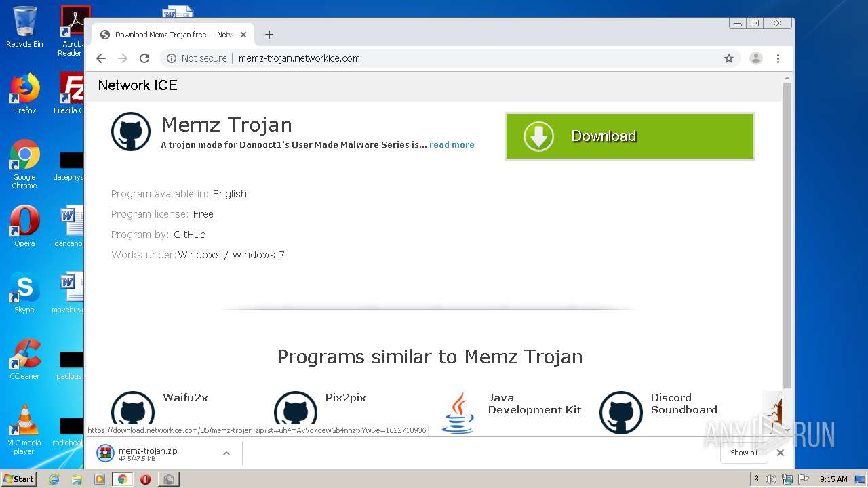Open the media player taskbar icon
Viewport: 868px width, 488px height.
click(x=100, y=479)
